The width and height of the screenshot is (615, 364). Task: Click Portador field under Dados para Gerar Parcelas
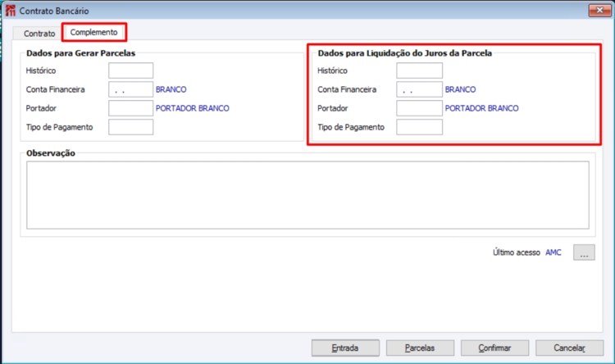click(130, 108)
